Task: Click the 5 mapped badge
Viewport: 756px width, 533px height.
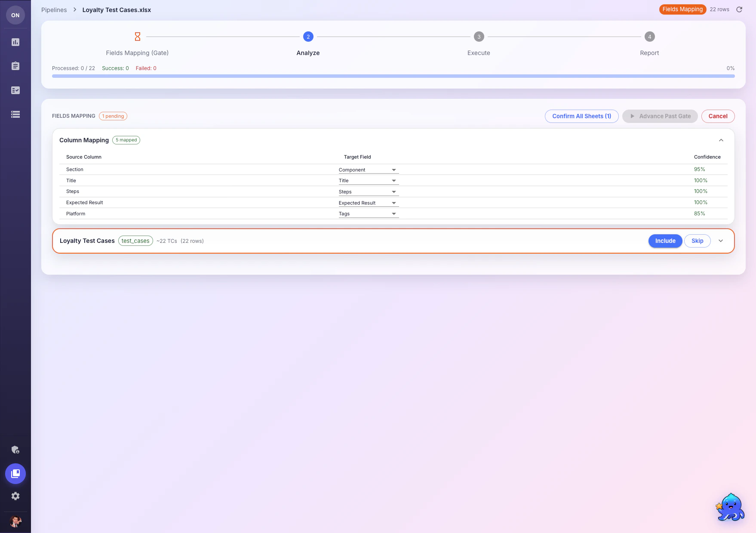Action: pos(126,140)
